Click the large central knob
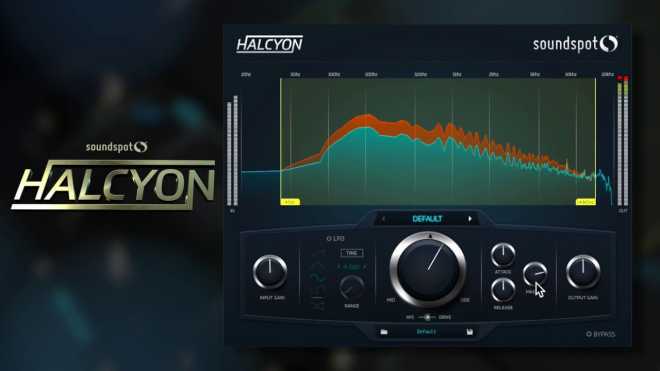The image size is (660, 371). coord(428,270)
